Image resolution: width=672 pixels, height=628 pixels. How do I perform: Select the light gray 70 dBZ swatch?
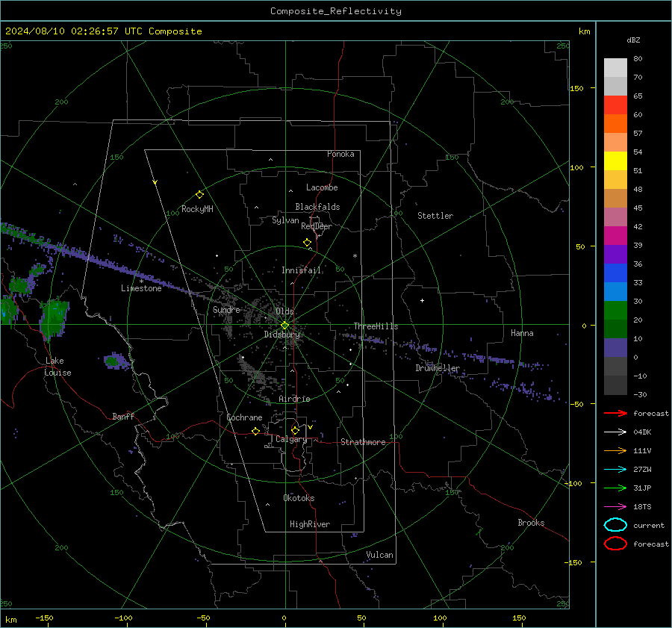(615, 68)
